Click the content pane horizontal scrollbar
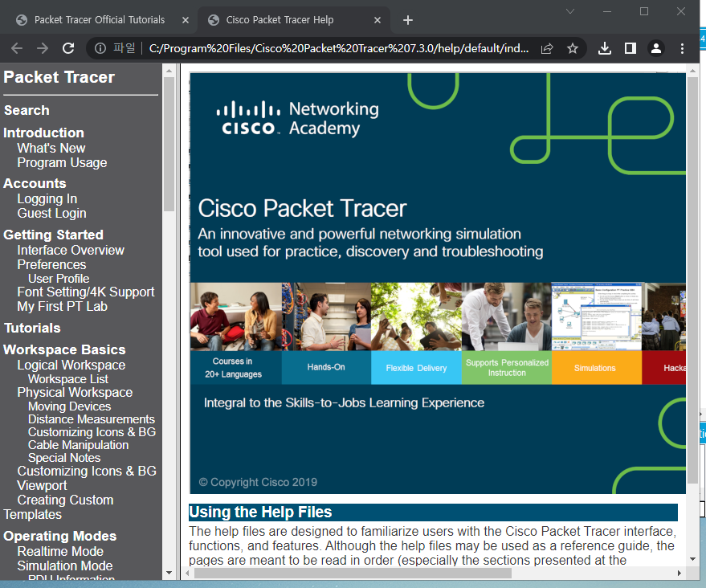 tap(352, 573)
